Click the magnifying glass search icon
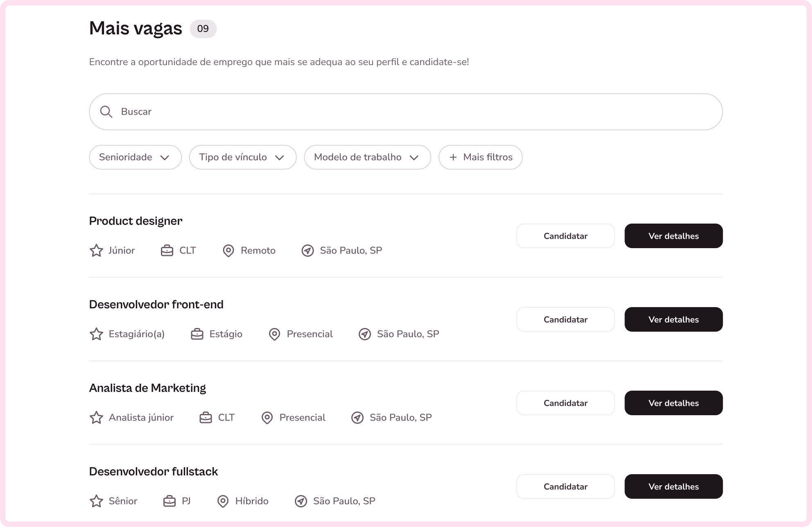This screenshot has height=527, width=812. (106, 112)
